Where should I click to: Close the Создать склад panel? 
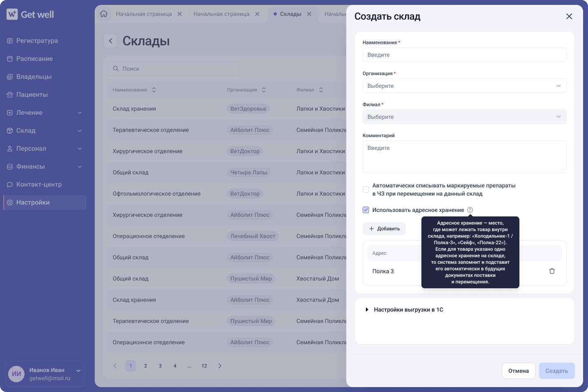(569, 16)
